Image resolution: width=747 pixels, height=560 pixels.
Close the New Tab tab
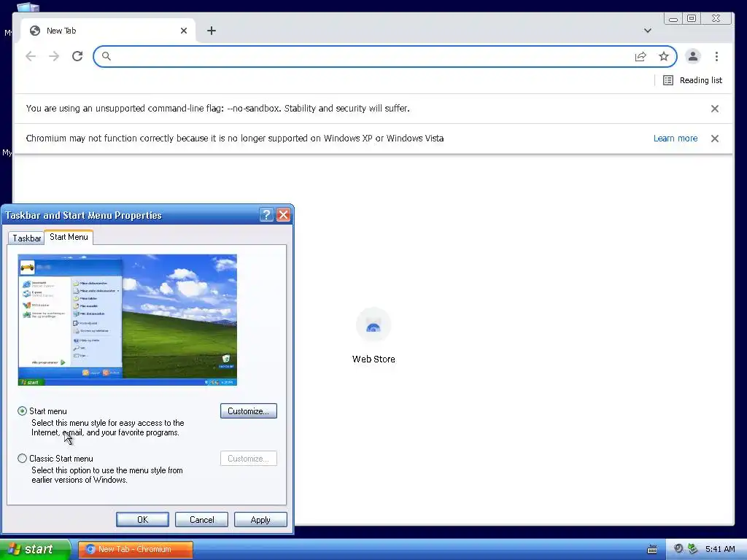[184, 31]
